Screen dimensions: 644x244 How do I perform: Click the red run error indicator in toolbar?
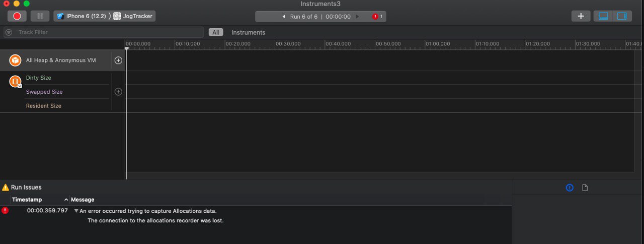tap(376, 17)
